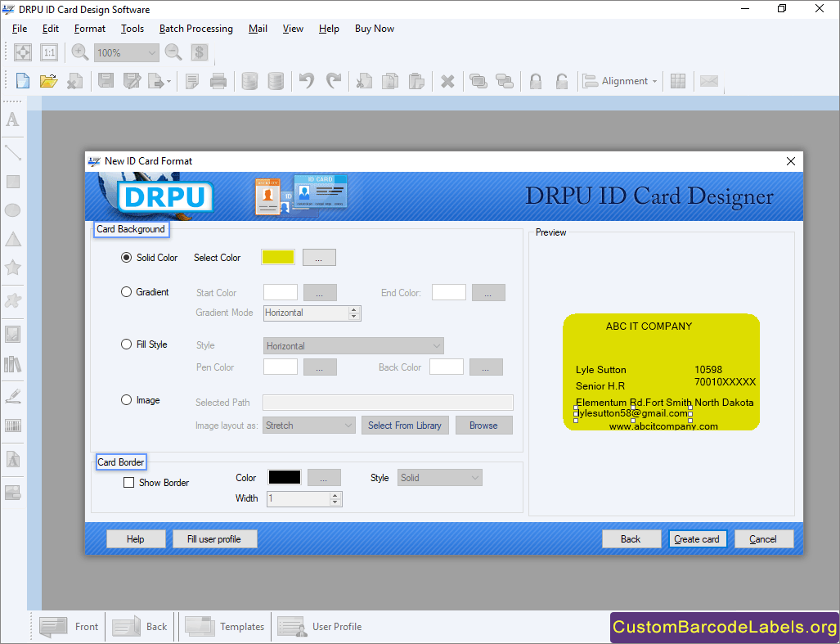The width and height of the screenshot is (840, 644).
Task: Click the Cut scissors toolbar icon
Action: (x=364, y=81)
